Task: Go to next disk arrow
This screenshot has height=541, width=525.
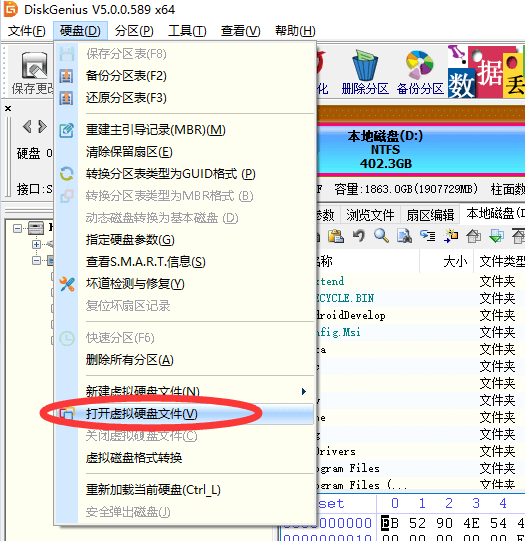Action: [x=42, y=127]
